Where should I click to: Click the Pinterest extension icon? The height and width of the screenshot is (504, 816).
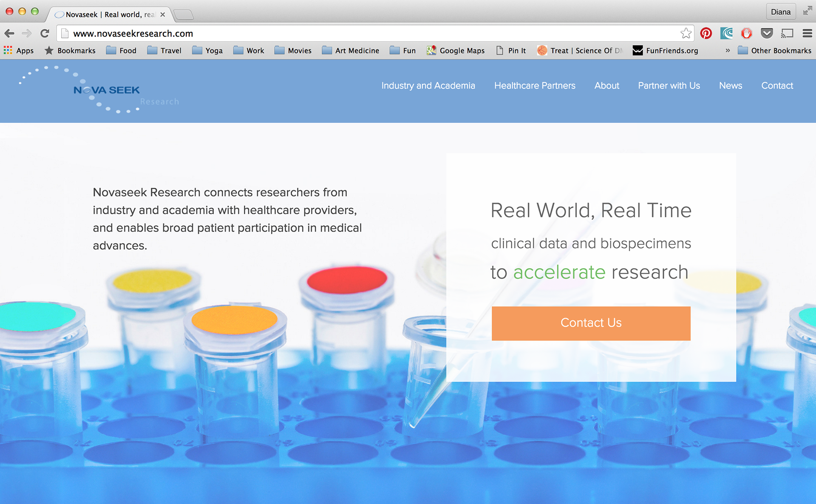[x=706, y=33]
